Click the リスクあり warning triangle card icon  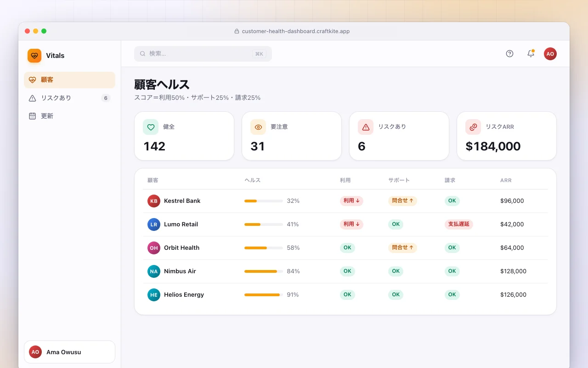pos(366,127)
